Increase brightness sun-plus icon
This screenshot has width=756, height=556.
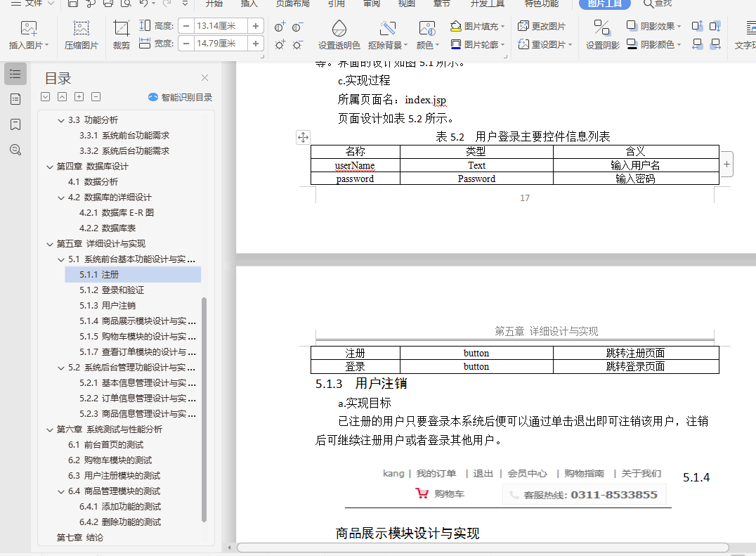coord(280,45)
